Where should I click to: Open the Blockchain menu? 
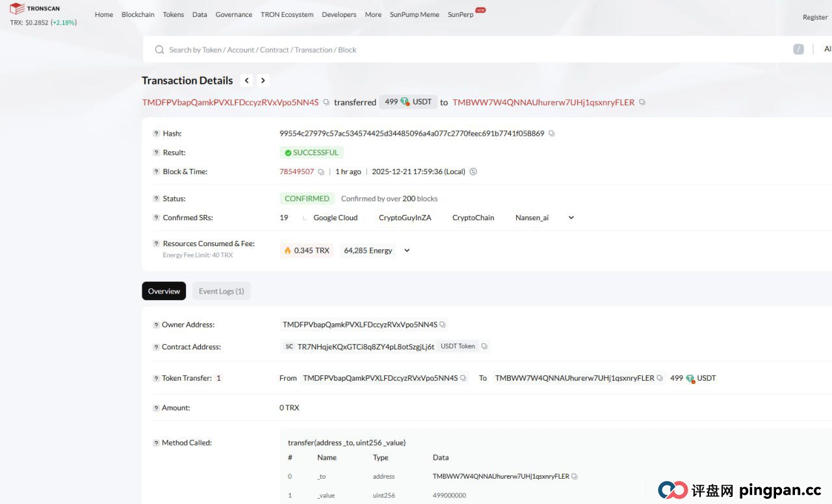[138, 14]
